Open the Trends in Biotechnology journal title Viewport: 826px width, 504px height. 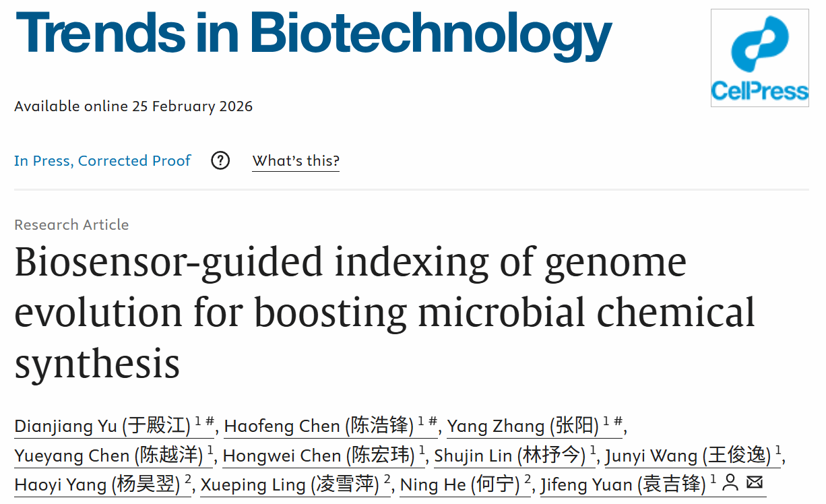click(x=313, y=35)
